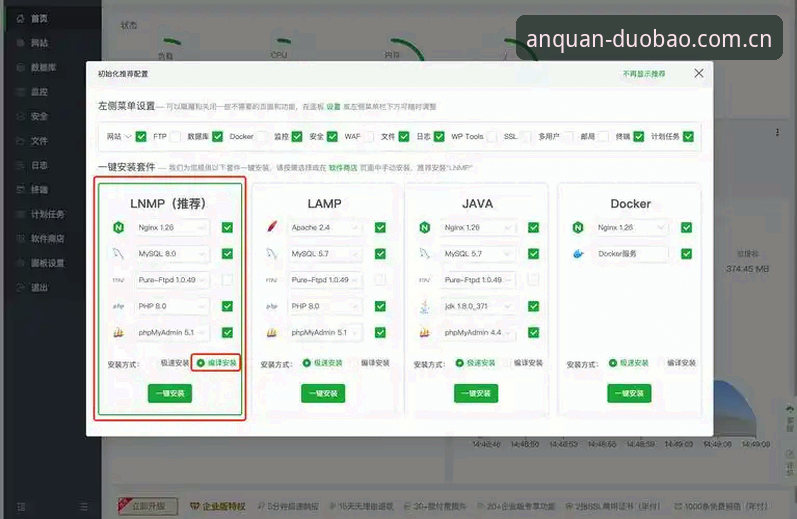Click 一键安装 button in LAMP card
Image resolution: width=797 pixels, height=519 pixels.
323,393
